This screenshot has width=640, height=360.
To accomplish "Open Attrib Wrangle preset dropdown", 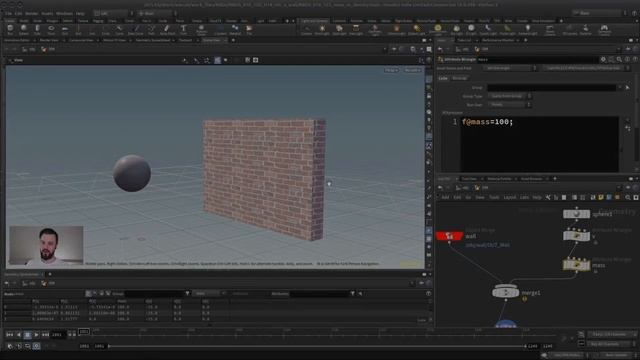I will pos(510,68).
